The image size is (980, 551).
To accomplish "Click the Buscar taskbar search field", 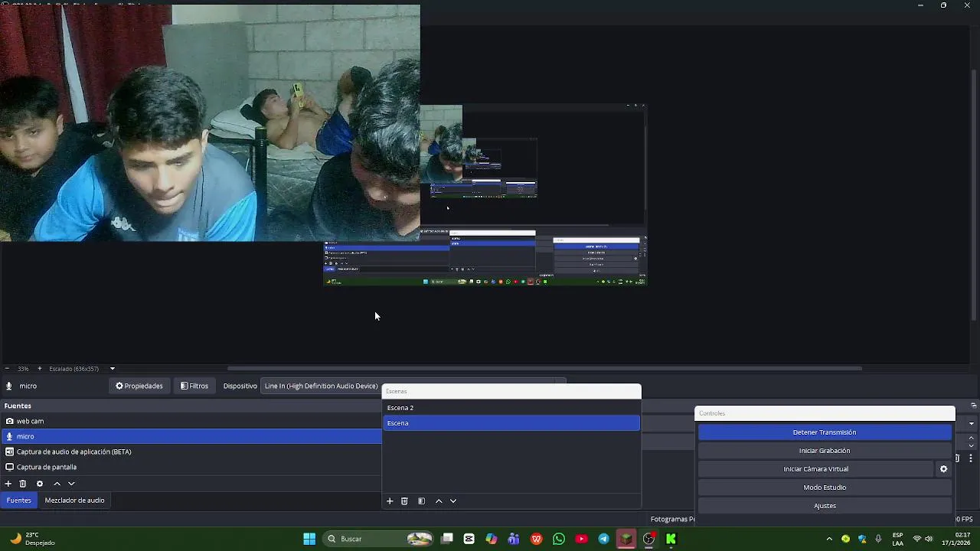I will point(377,539).
